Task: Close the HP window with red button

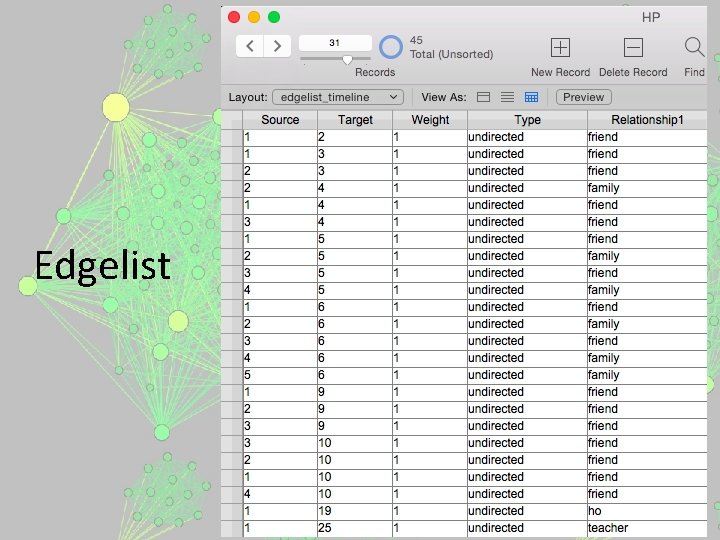Action: 234,17
